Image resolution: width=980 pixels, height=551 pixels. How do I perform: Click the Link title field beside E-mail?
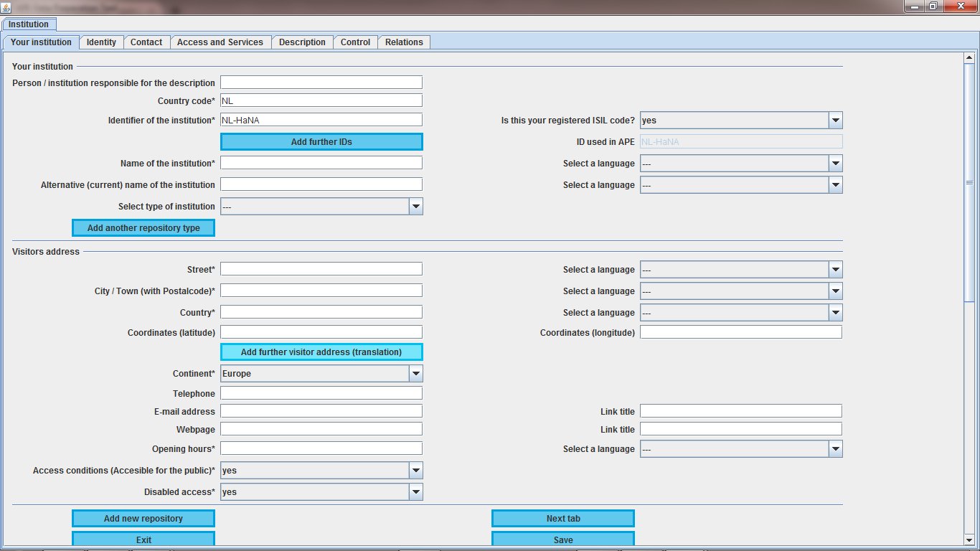click(x=741, y=411)
